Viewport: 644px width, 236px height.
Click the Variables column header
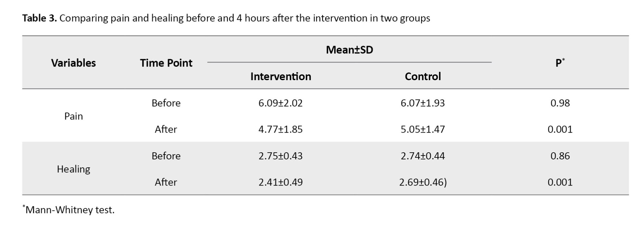[73, 63]
